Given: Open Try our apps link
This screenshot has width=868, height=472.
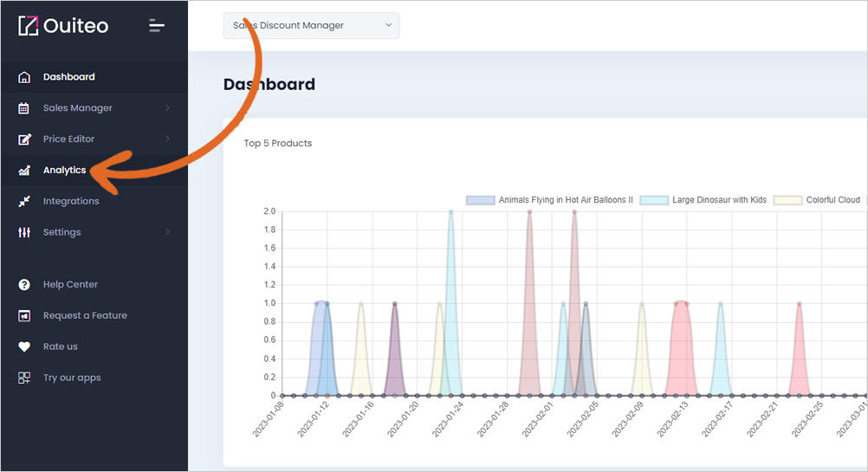Looking at the screenshot, I should (x=72, y=378).
